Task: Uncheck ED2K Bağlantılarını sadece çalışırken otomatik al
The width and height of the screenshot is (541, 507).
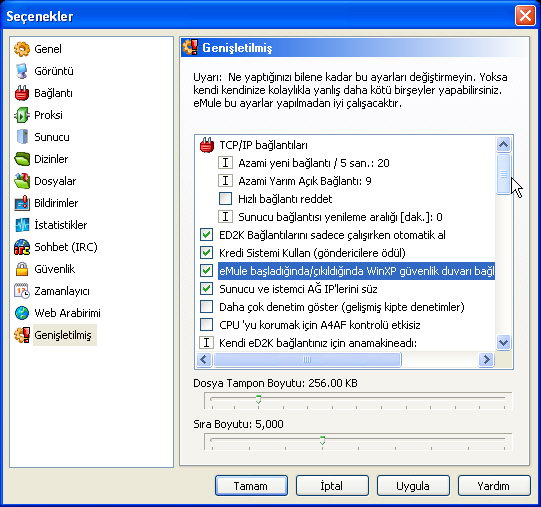Action: pos(206,235)
